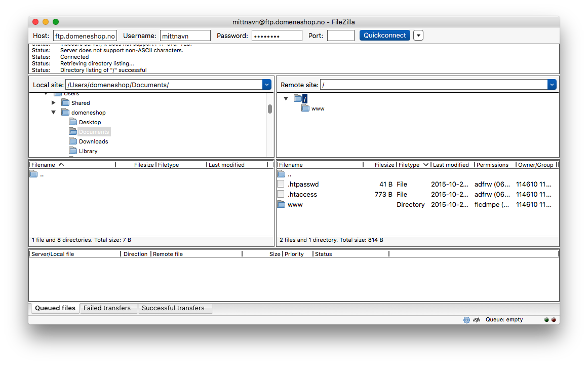This screenshot has width=588, height=365.
Task: Switch to the Queued files tab
Action: tap(55, 308)
